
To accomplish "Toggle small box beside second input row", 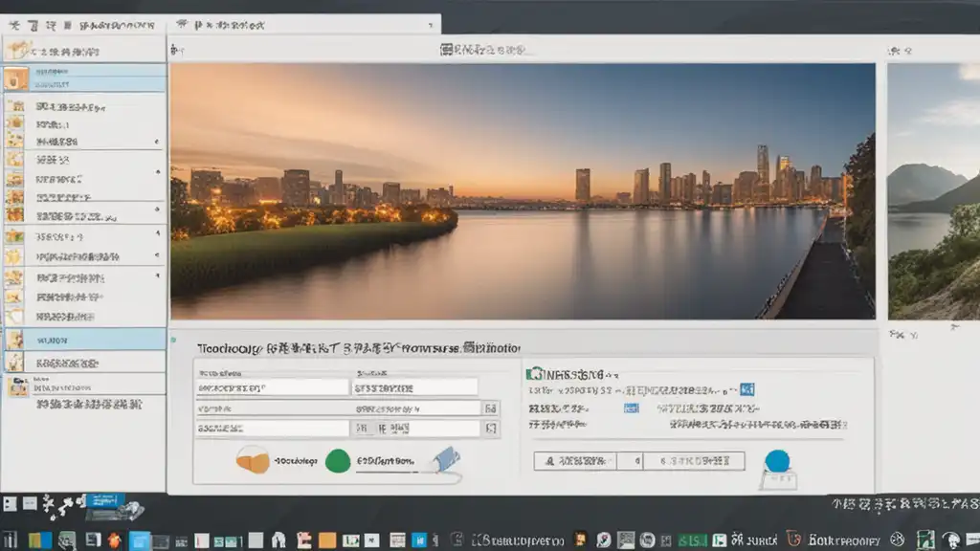I will (491, 408).
